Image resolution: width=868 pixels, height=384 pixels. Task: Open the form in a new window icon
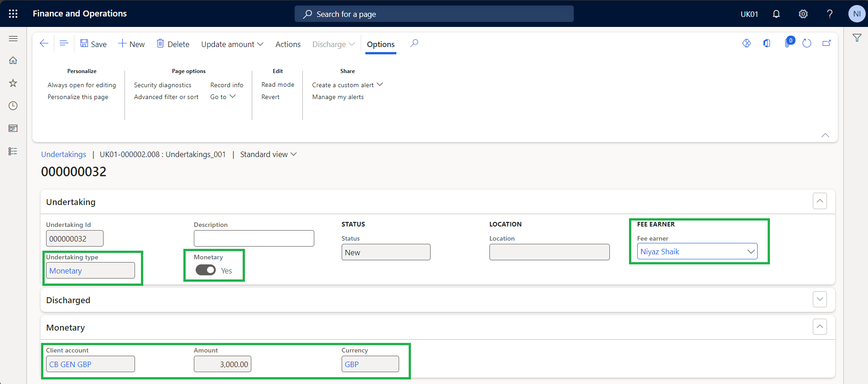point(826,43)
